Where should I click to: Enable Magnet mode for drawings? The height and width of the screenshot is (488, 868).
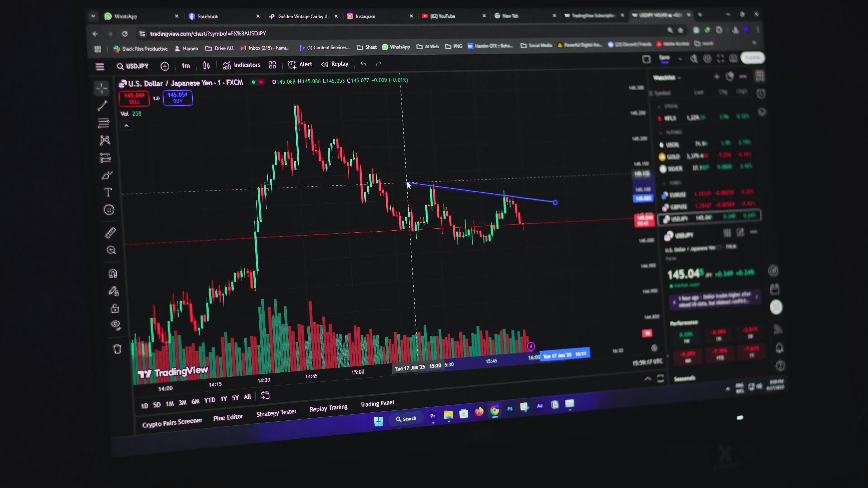[113, 273]
